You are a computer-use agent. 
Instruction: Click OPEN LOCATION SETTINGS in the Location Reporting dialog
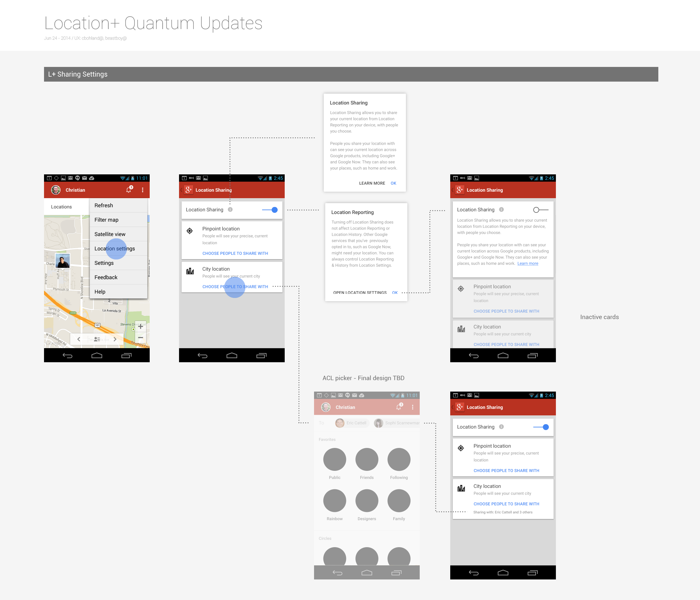[360, 293]
